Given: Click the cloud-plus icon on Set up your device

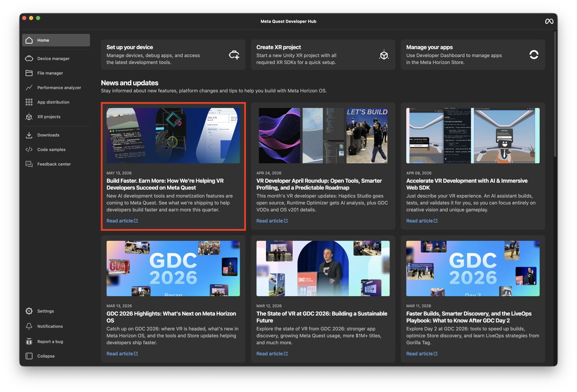Looking at the screenshot, I should pos(234,55).
